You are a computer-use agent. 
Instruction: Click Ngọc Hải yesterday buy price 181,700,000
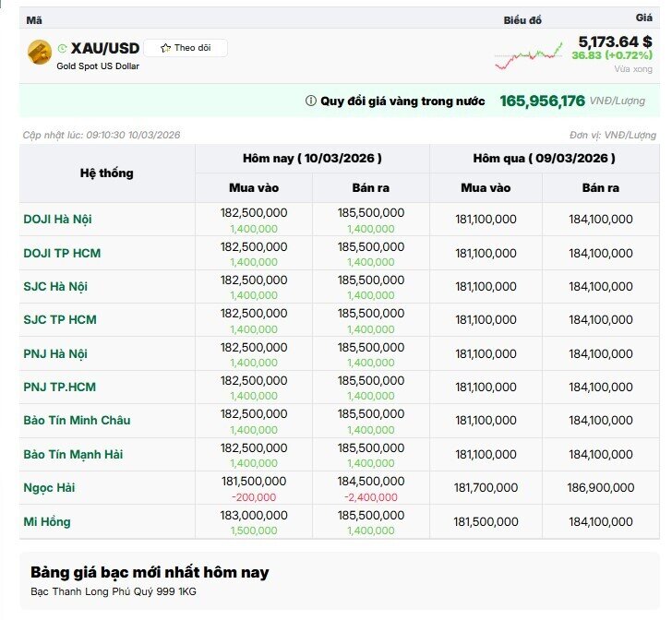tap(486, 487)
